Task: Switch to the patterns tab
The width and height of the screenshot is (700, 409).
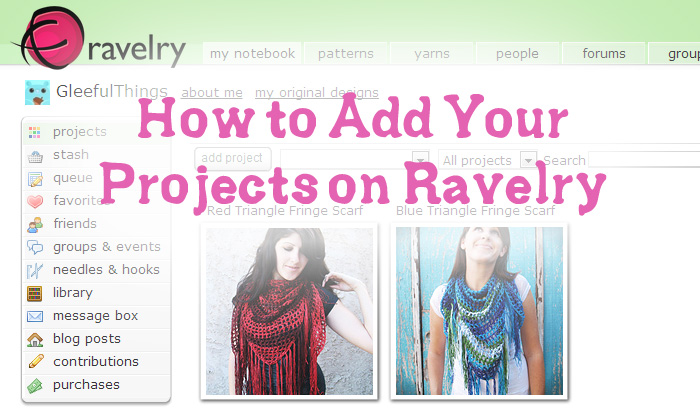Action: click(x=346, y=54)
